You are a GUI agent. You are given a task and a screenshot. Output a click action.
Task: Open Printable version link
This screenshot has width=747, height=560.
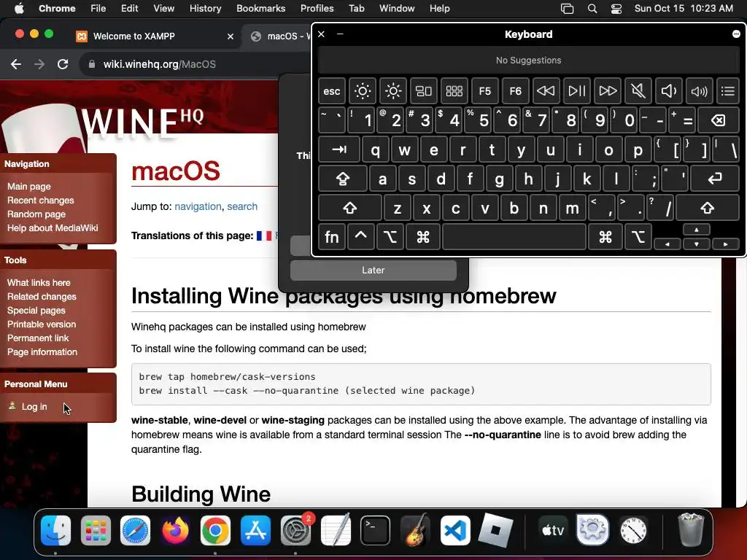42,324
